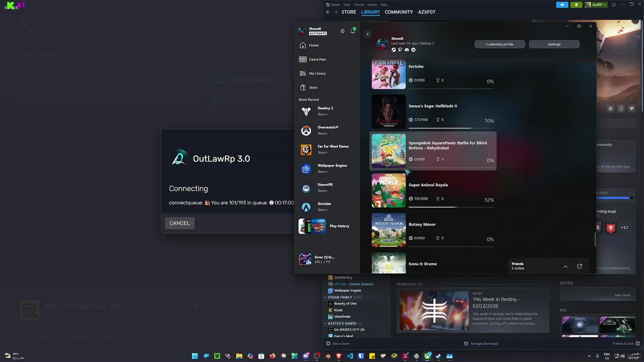The image size is (644, 362).
Task: Click Add a Game in Steam
Action: (x=338, y=343)
